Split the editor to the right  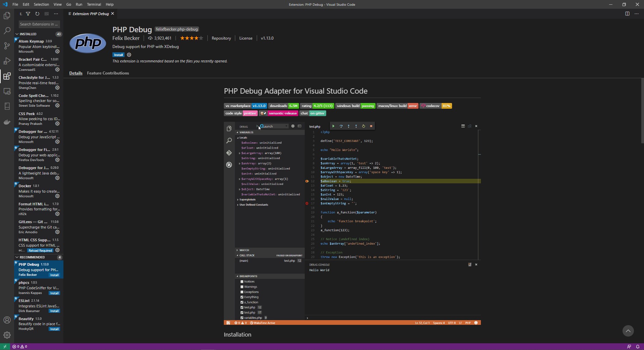[627, 14]
